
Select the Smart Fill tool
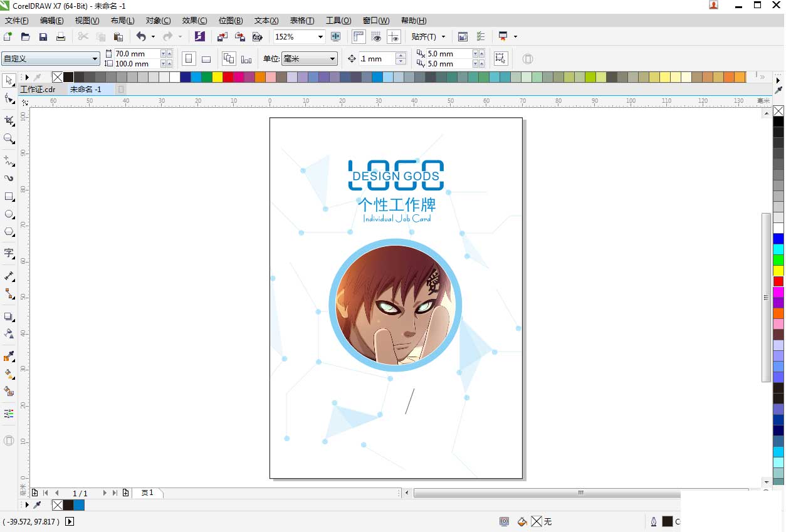(x=9, y=391)
